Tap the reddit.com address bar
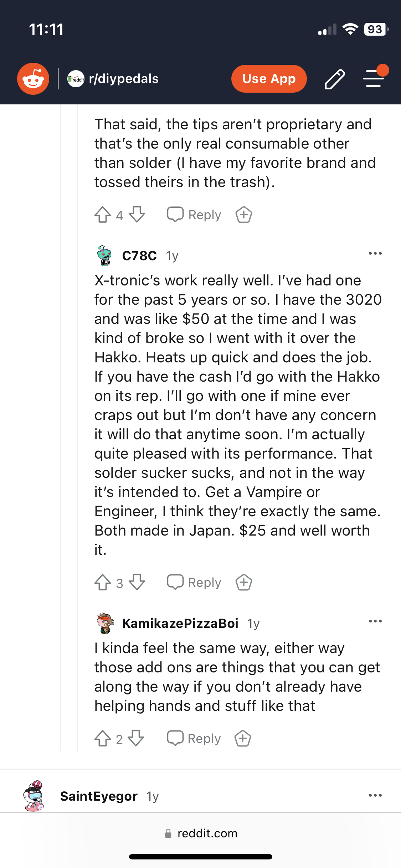The height and width of the screenshot is (868, 401). [201, 833]
